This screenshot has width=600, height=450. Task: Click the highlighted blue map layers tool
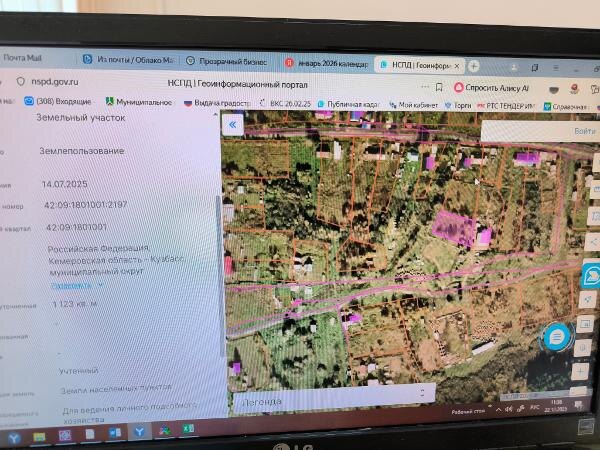pyautogui.click(x=591, y=275)
